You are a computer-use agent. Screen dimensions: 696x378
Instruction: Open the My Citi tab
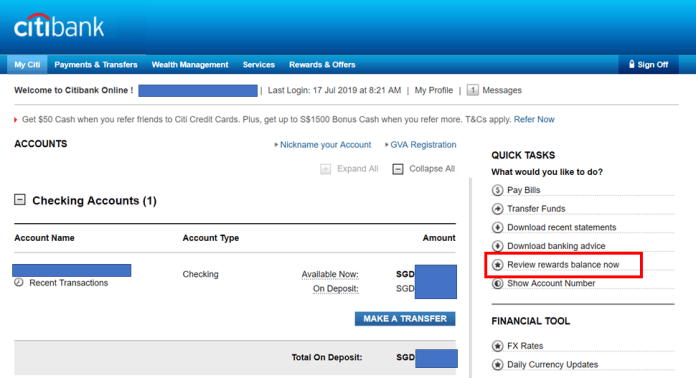[27, 64]
